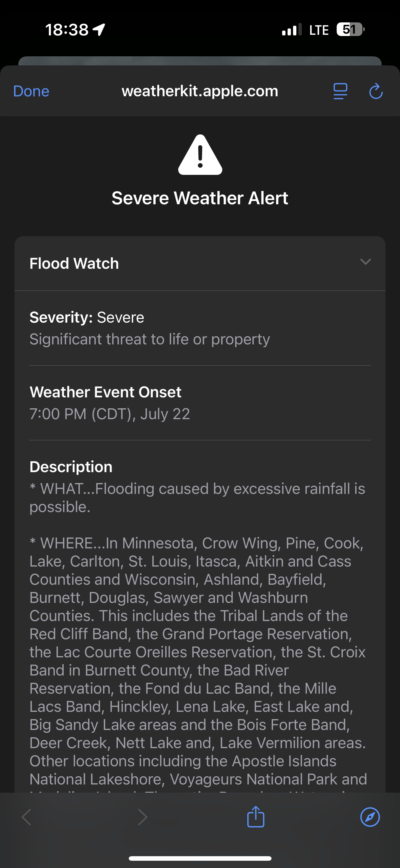Tap the battery indicator in status bar
The image size is (400, 868).
coord(350,30)
